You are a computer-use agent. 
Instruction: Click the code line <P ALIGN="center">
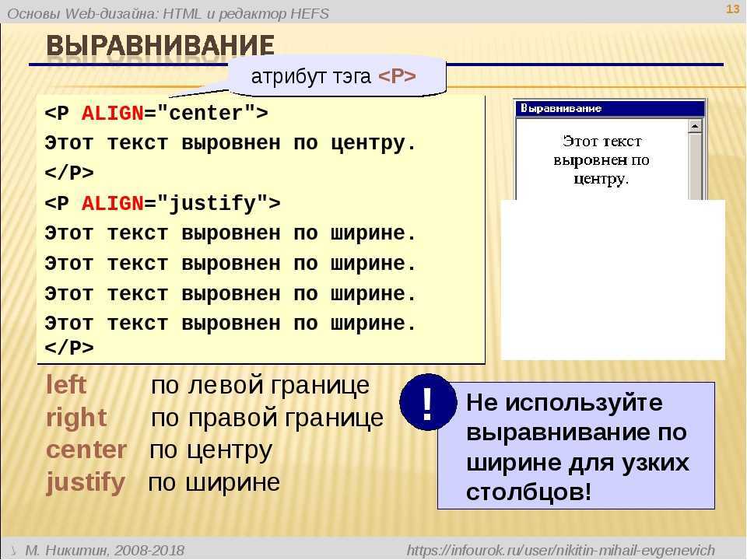pyautogui.click(x=156, y=114)
